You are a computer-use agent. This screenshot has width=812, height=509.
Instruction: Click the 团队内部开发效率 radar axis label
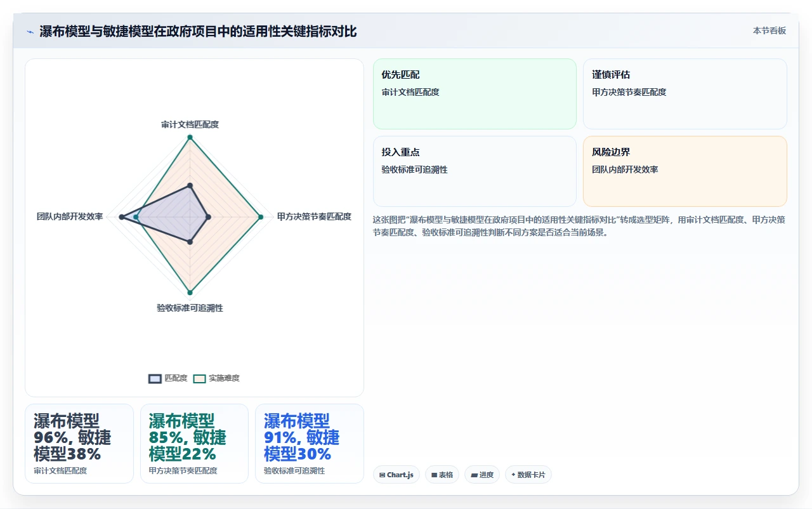point(70,216)
